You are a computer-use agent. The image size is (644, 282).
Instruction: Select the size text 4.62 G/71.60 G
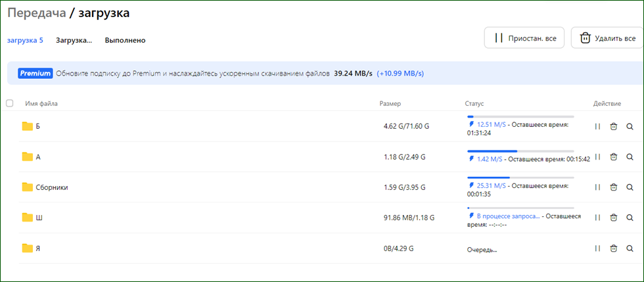point(406,127)
